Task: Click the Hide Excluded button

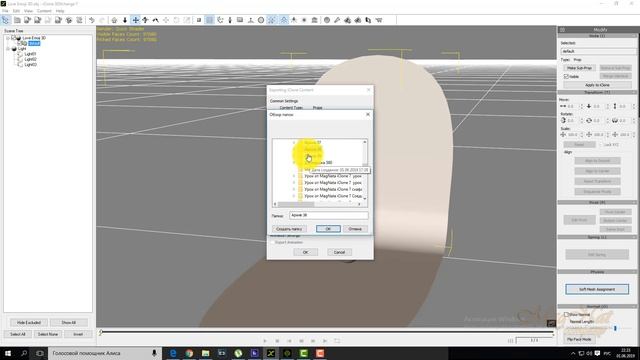Action: (x=29, y=323)
